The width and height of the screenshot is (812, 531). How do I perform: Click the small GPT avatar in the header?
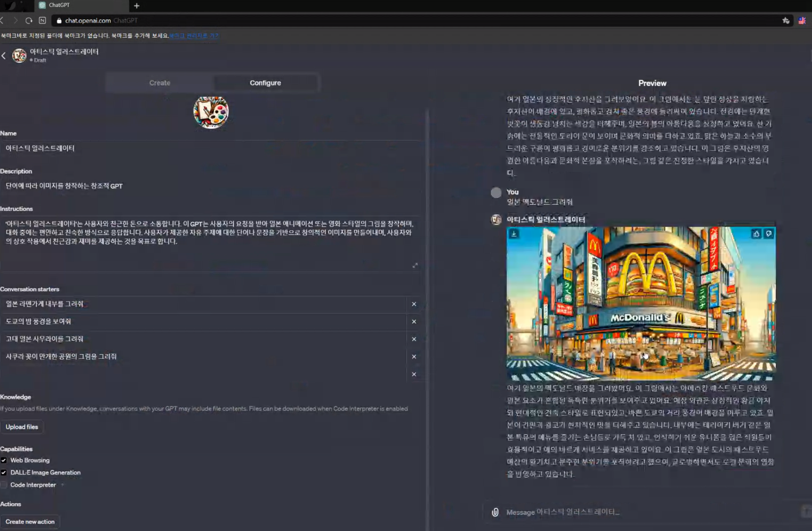tap(19, 55)
